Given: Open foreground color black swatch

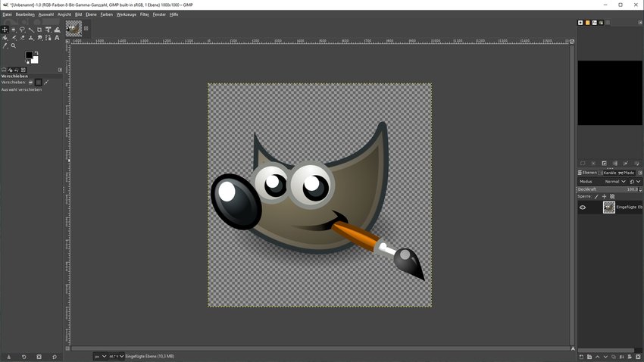Looking at the screenshot, I should point(29,55).
